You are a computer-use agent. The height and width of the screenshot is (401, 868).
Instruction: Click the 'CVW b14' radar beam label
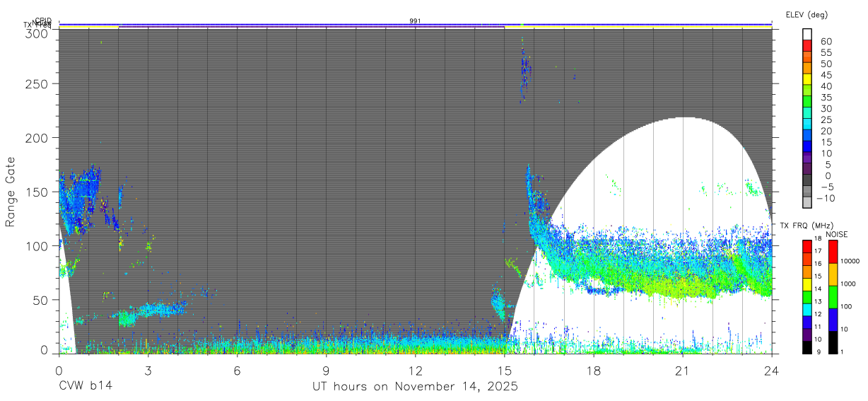[x=85, y=387]
